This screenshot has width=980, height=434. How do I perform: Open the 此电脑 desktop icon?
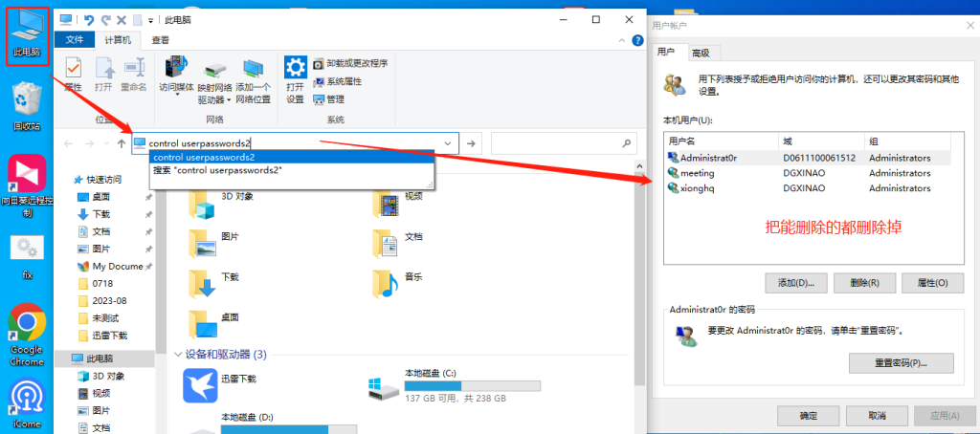[x=28, y=35]
